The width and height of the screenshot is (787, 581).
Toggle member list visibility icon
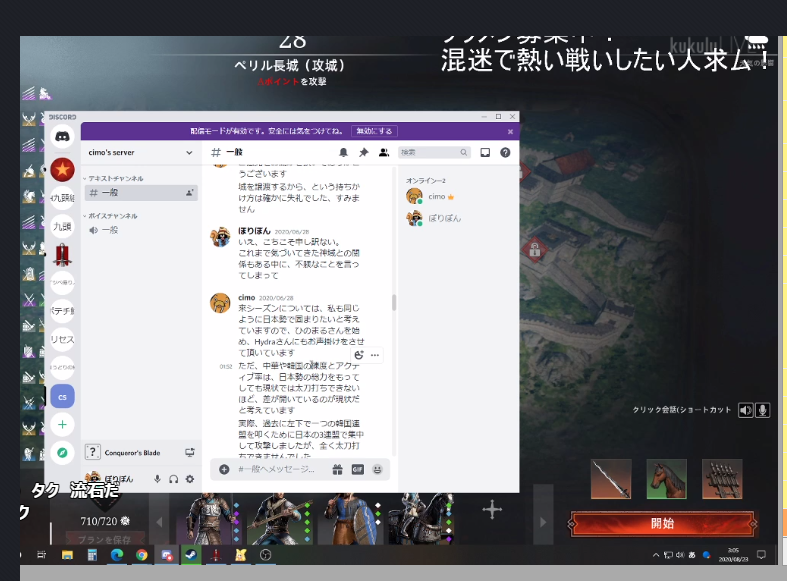point(384,153)
